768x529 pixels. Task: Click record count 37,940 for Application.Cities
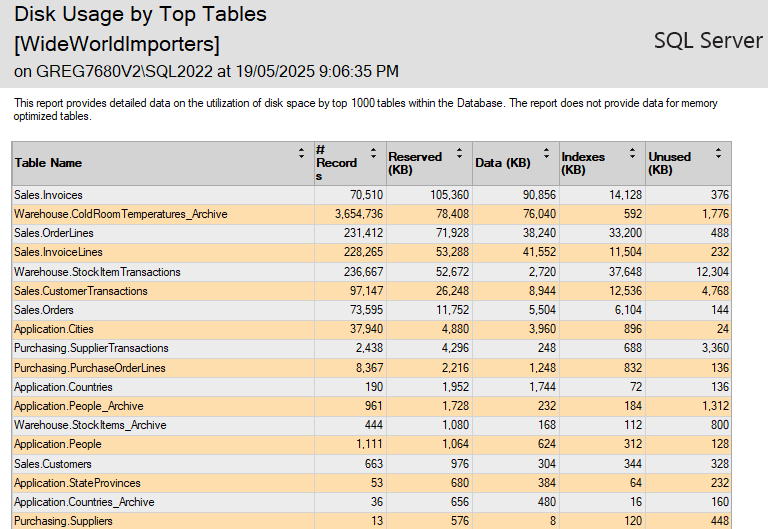click(x=366, y=329)
